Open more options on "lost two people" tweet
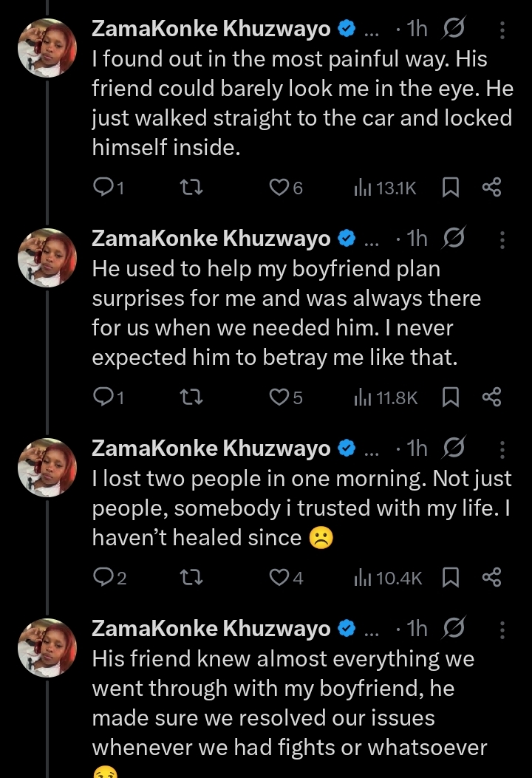 [503, 449]
